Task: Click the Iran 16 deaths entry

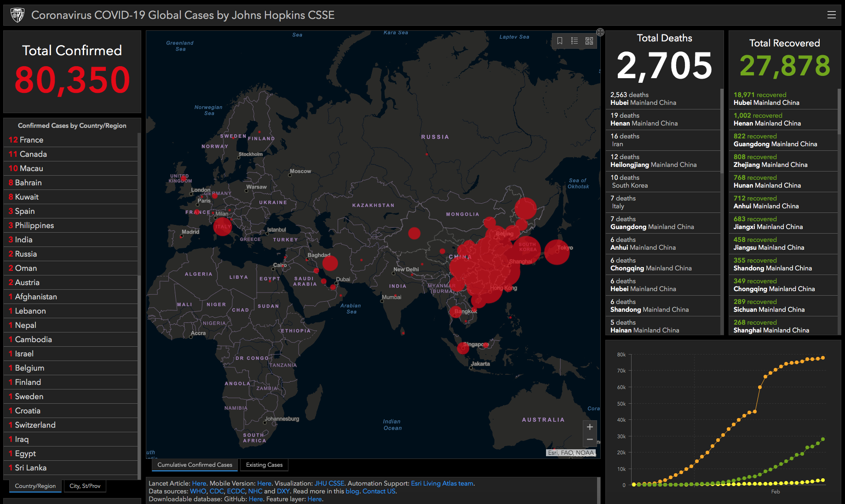Action: [x=663, y=140]
